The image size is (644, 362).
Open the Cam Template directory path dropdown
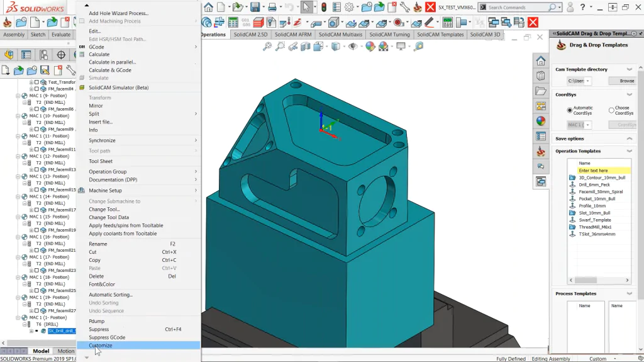click(x=588, y=81)
